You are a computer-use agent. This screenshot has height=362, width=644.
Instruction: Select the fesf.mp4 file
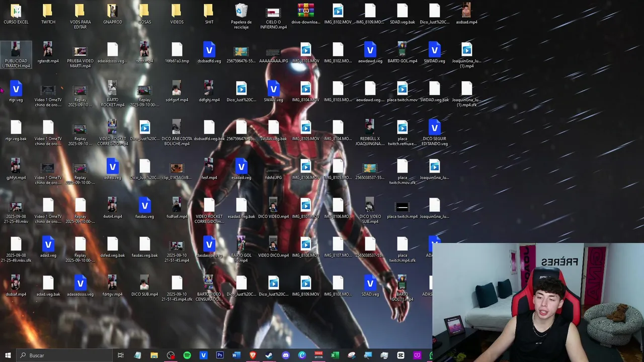click(209, 169)
